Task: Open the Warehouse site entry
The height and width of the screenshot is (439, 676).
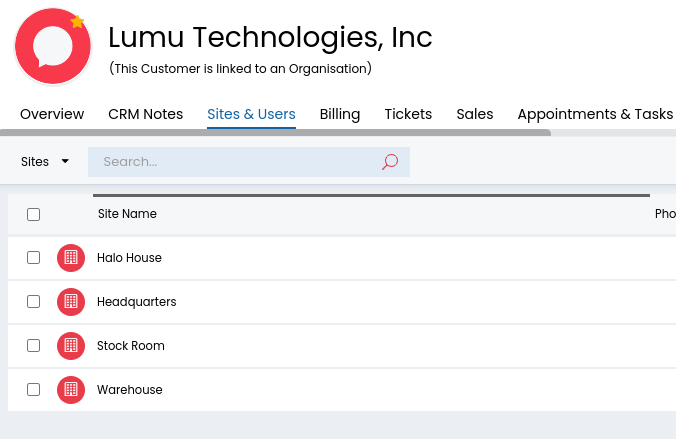Action: pyautogui.click(x=129, y=390)
